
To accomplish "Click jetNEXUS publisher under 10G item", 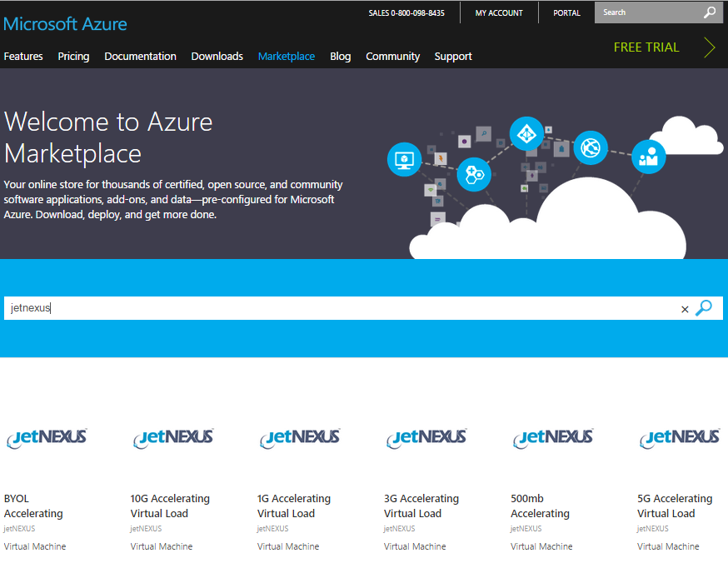I will click(147, 529).
